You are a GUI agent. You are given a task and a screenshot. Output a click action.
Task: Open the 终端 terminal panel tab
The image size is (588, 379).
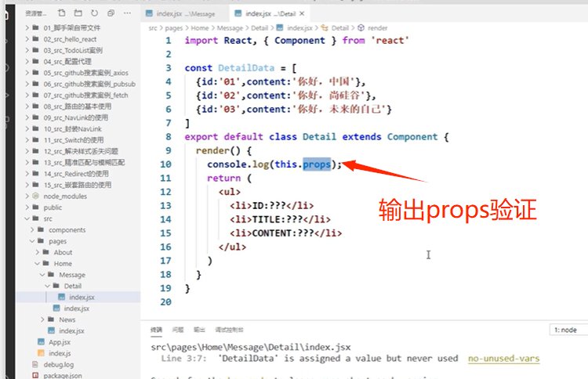[156, 330]
